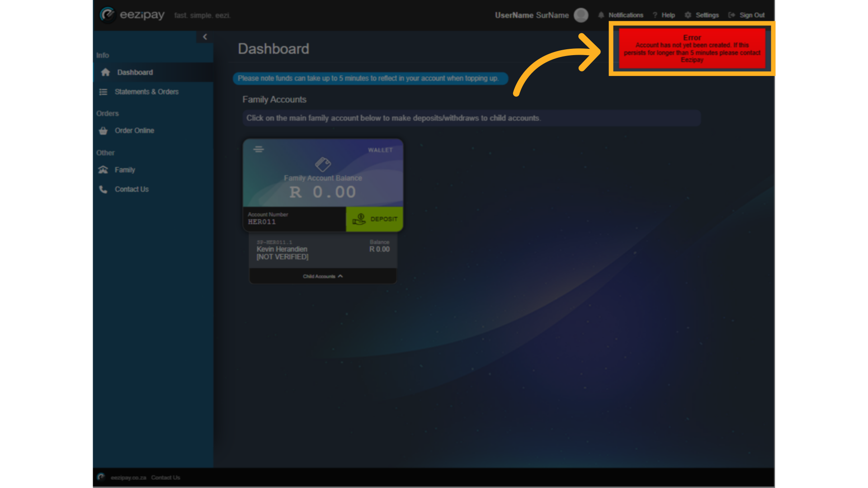The image size is (868, 488).
Task: Sign Out of the account
Action: [x=752, y=15]
